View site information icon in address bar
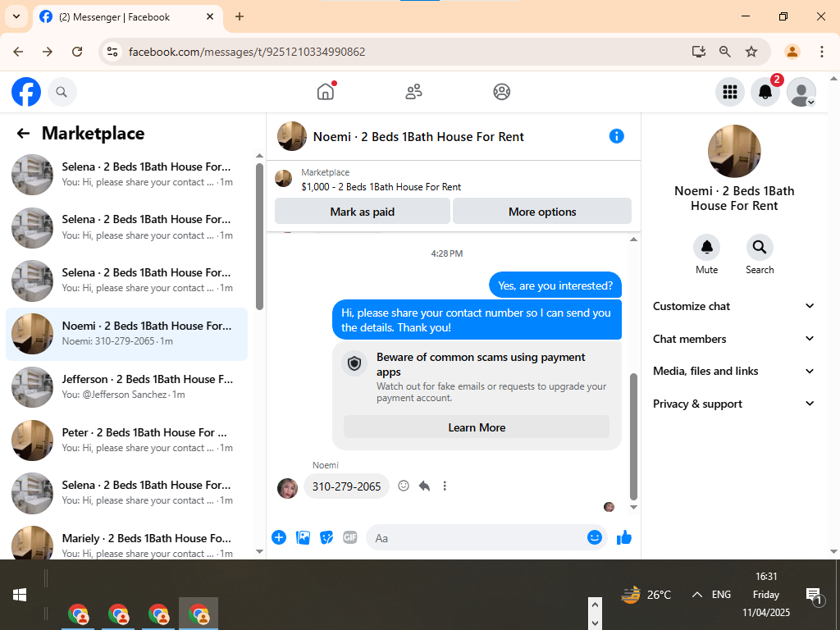The height and width of the screenshot is (630, 840). click(x=112, y=52)
